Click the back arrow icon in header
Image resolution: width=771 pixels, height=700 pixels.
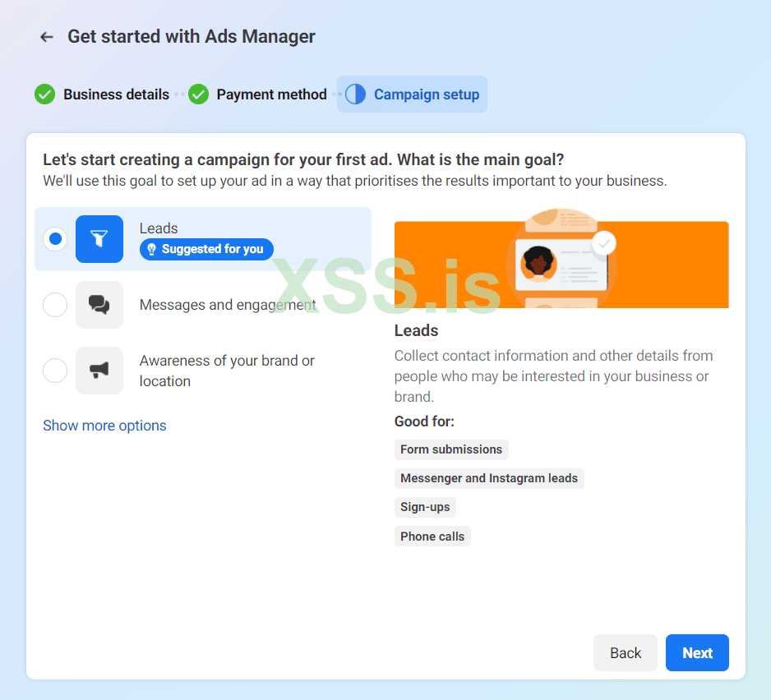(x=47, y=37)
